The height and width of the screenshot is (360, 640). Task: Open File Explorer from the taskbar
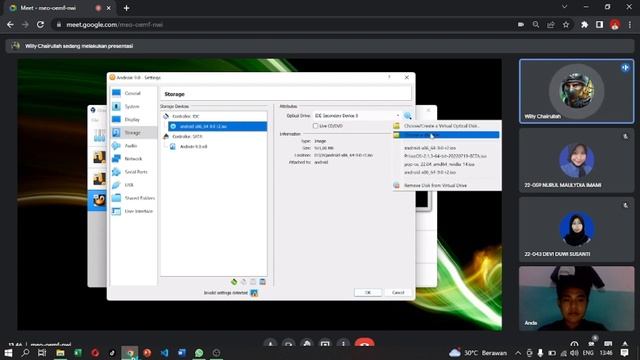[60, 353]
